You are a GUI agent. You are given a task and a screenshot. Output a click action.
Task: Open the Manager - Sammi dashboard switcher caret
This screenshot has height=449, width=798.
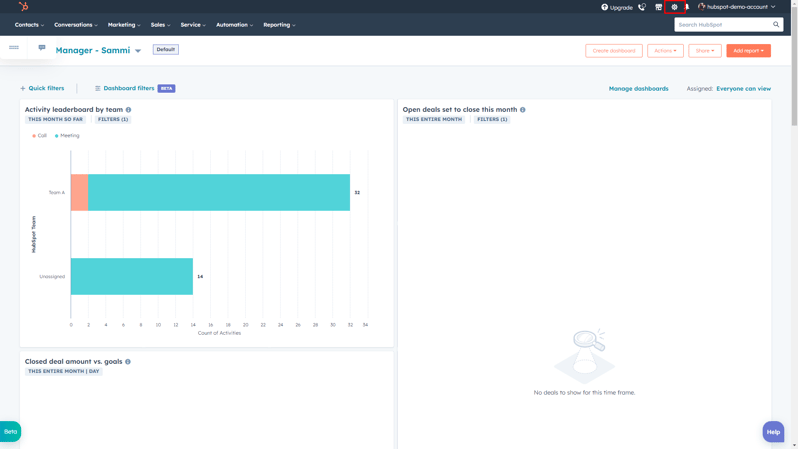[x=138, y=50]
